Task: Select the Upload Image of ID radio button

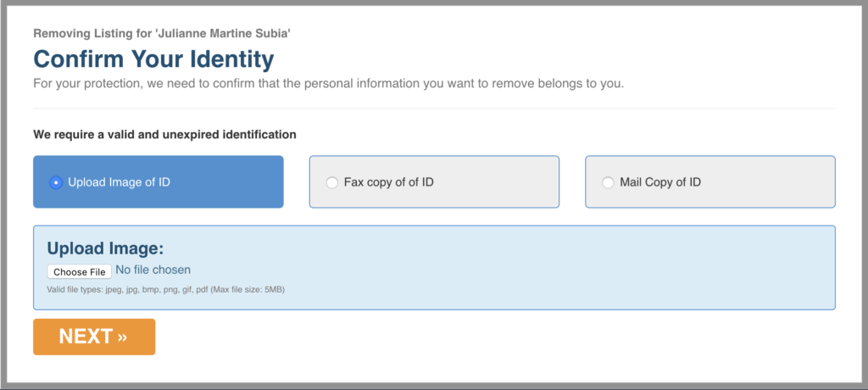Action: [56, 181]
